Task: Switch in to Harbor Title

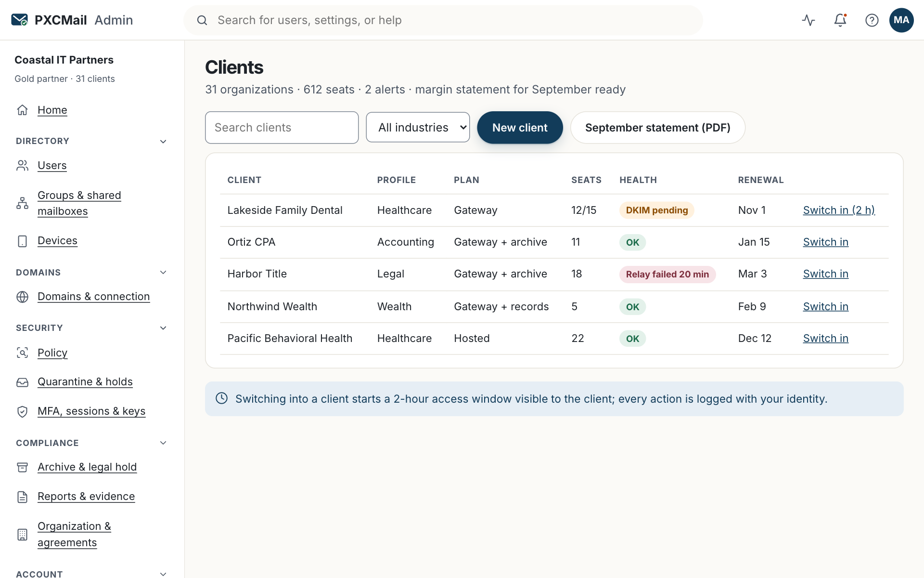Action: (x=826, y=274)
